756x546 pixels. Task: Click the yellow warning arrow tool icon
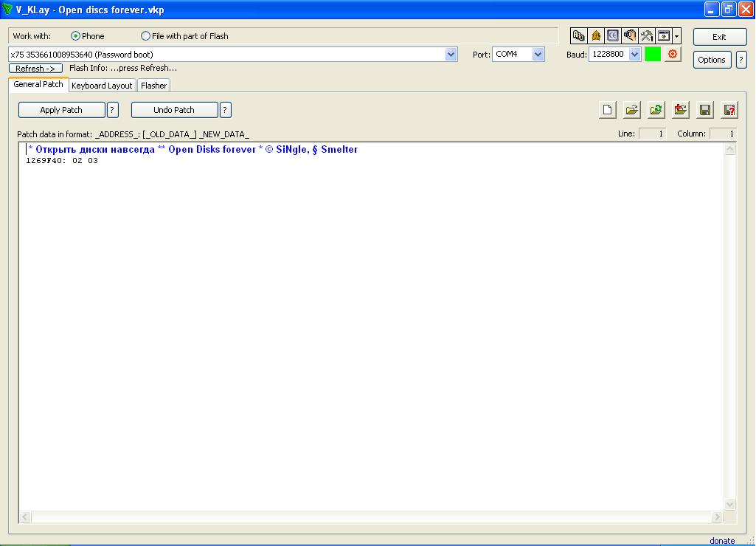(x=596, y=35)
